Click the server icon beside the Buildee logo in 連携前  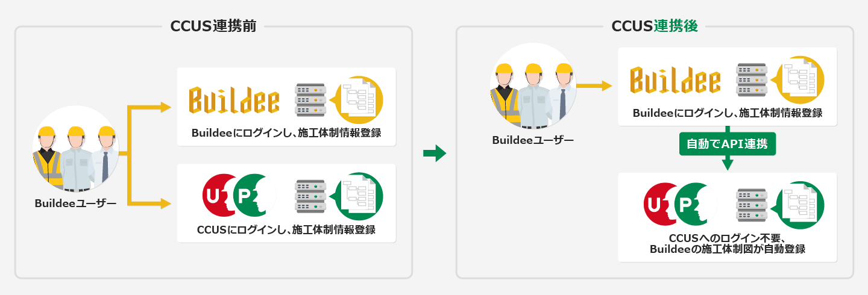click(x=309, y=100)
